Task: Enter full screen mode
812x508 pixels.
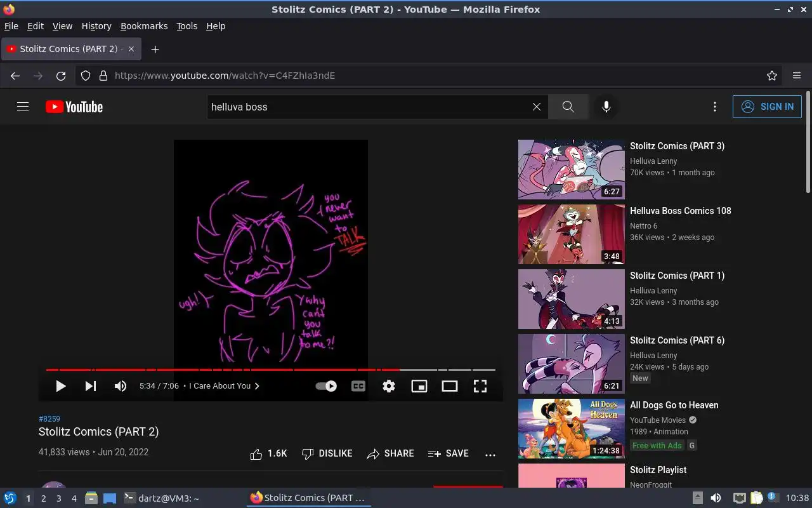Action: pos(480,386)
